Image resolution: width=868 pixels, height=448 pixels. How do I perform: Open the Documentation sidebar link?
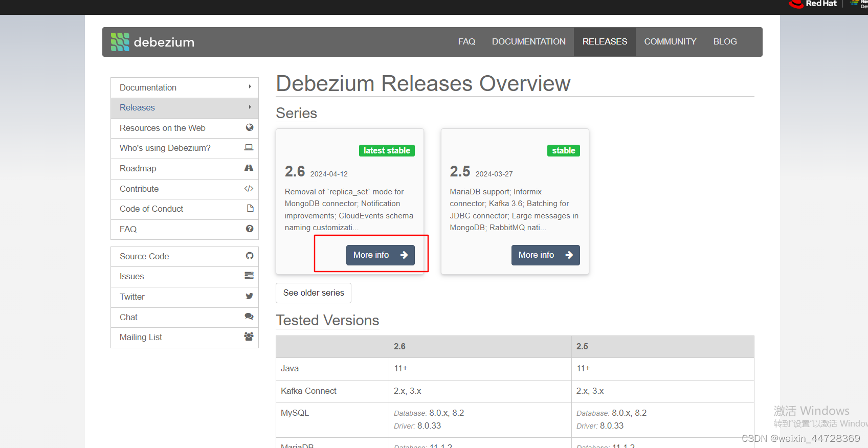[x=185, y=87]
